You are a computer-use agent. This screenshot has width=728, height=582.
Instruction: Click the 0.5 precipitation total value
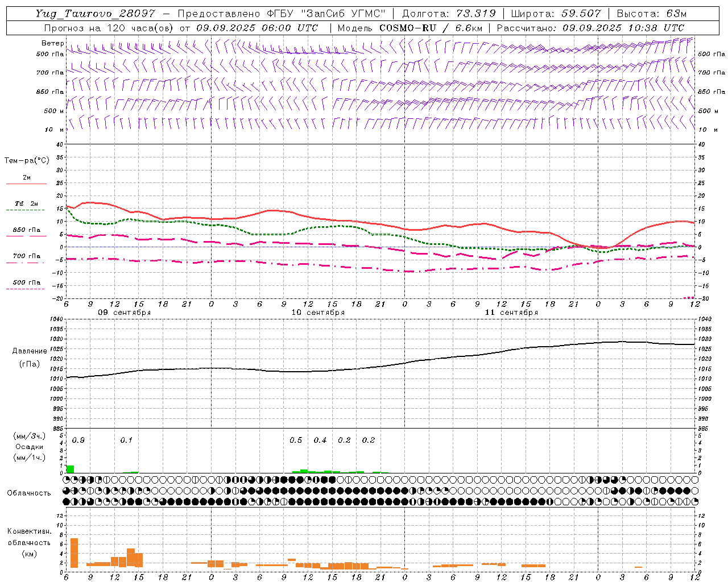(x=296, y=440)
